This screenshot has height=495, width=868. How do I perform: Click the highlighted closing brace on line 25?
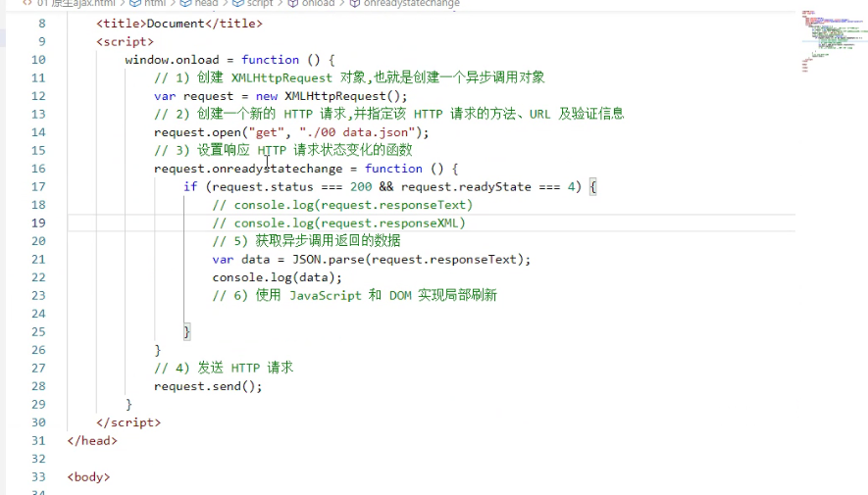[x=187, y=332]
